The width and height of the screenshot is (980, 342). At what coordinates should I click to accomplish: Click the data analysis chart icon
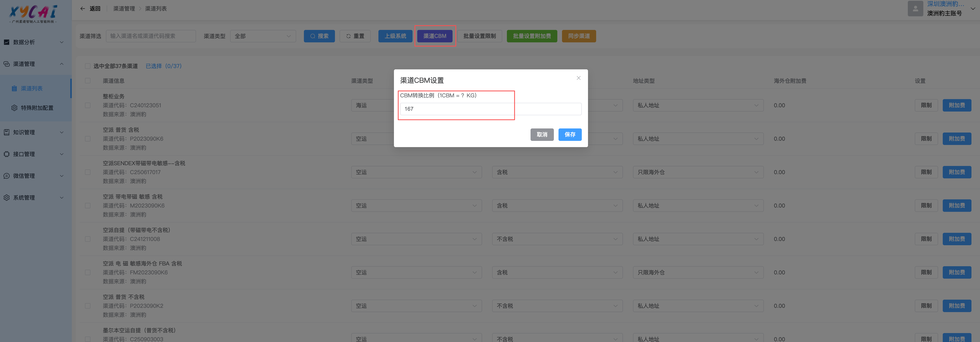(x=6, y=42)
